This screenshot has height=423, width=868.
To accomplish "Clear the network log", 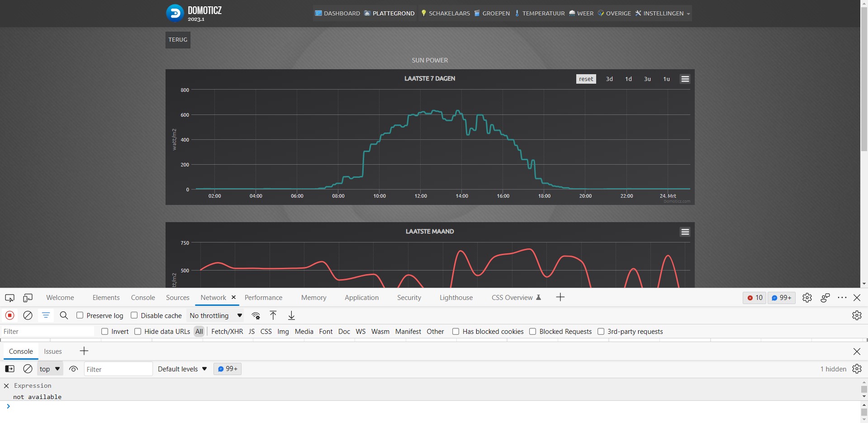I will click(28, 315).
